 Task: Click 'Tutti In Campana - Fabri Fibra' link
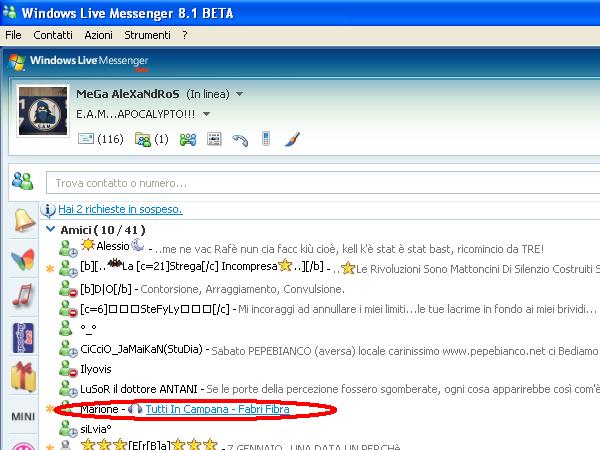click(x=217, y=409)
